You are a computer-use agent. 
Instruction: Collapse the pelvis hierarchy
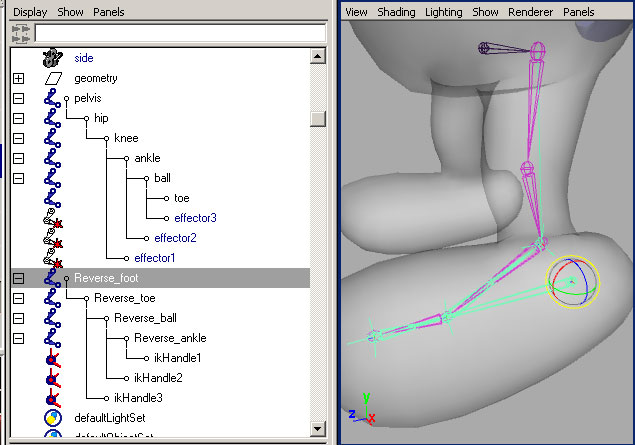tap(18, 98)
